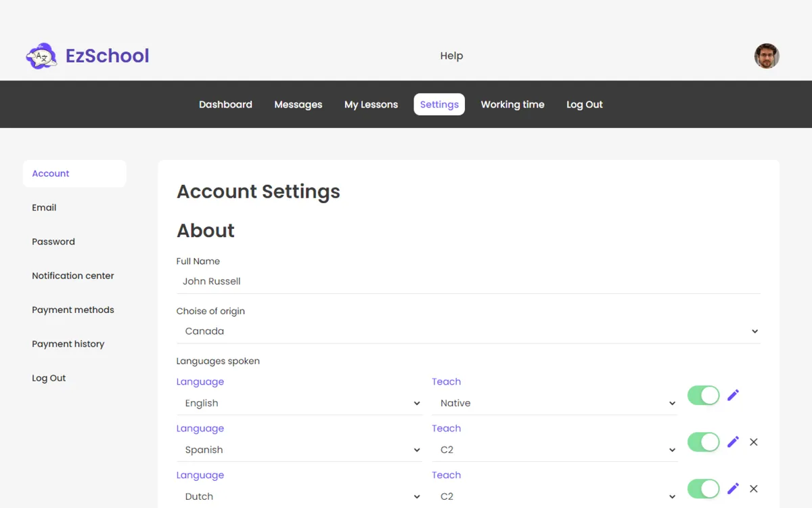
Task: Open the Spanish language dropdown
Action: [299, 450]
